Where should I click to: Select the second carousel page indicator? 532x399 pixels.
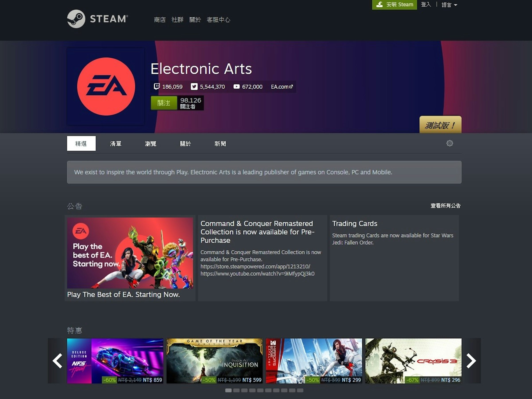pyautogui.click(x=237, y=390)
